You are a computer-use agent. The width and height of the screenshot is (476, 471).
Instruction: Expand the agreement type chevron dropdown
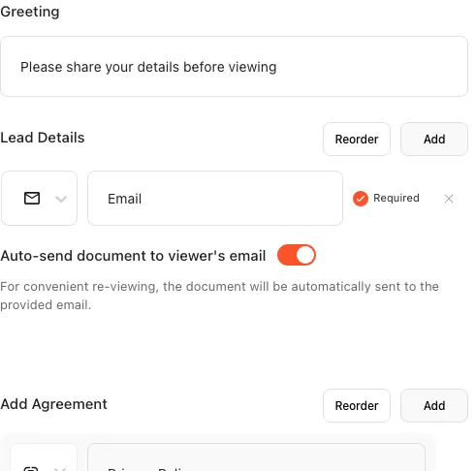(x=60, y=469)
